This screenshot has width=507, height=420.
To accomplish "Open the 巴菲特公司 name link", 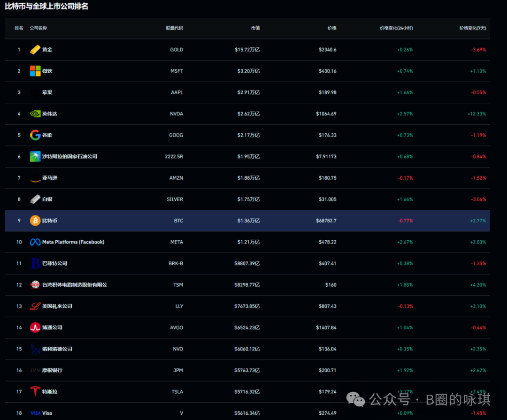I will (x=54, y=263).
